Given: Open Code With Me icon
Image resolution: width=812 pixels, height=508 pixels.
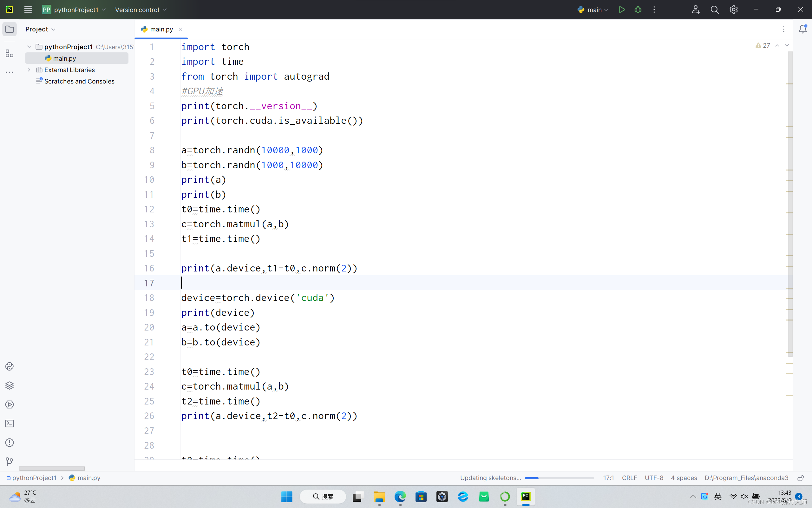Looking at the screenshot, I should [696, 10].
